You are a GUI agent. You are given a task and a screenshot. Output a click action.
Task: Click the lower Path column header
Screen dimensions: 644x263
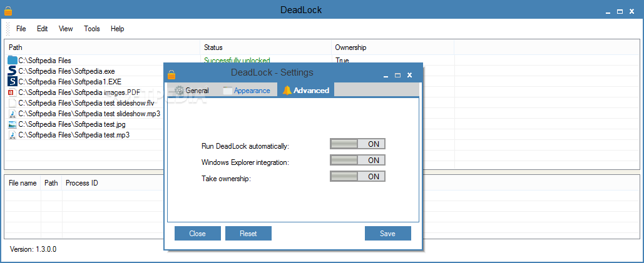pos(51,183)
